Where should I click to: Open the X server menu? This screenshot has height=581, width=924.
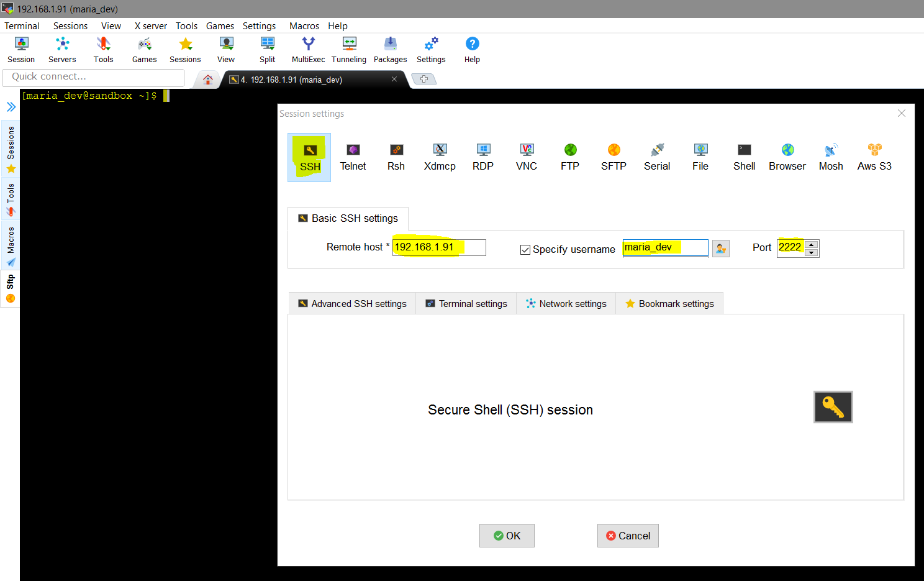[x=150, y=26]
